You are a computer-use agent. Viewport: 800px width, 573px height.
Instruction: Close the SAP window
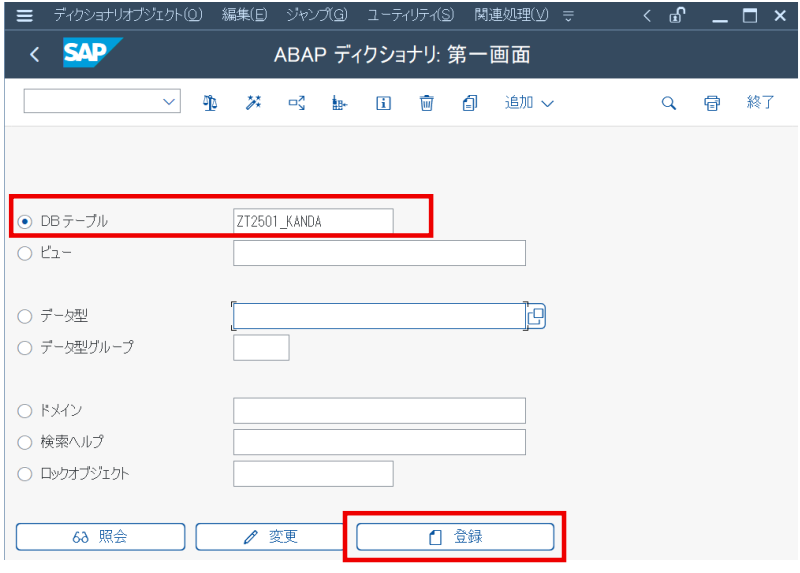pyautogui.click(x=780, y=16)
